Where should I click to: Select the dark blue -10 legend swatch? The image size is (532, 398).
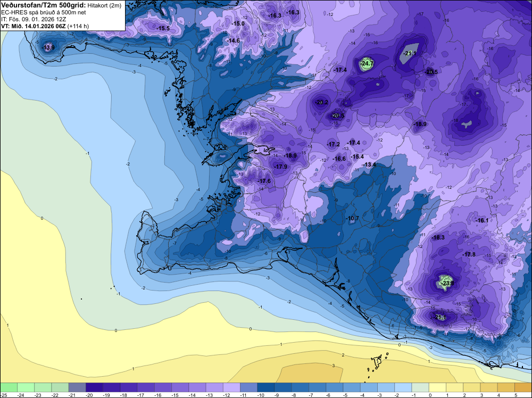(265, 387)
